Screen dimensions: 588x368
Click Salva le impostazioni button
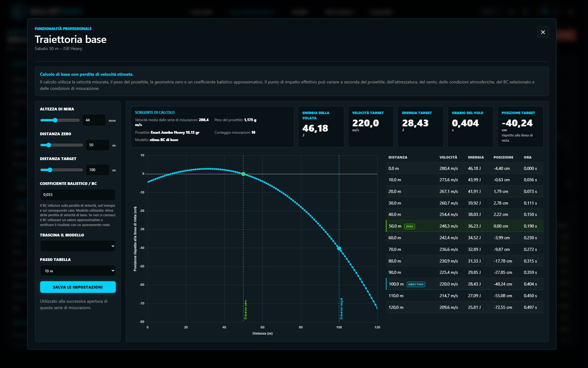tap(78, 287)
